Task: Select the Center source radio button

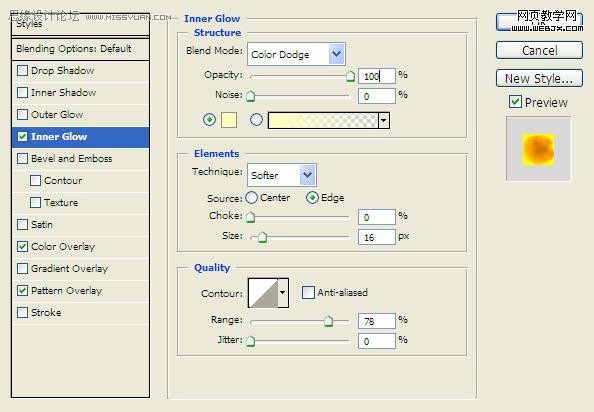Action: [x=251, y=198]
